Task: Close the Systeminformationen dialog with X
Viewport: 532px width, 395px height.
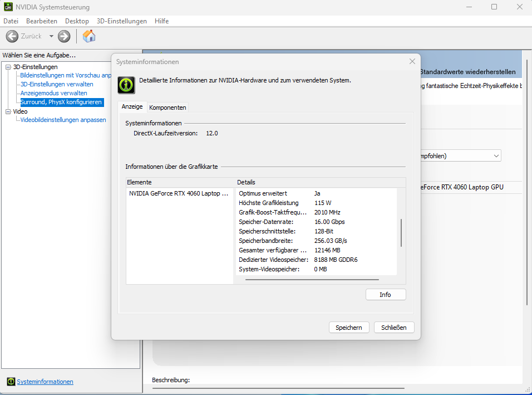Action: [x=412, y=61]
